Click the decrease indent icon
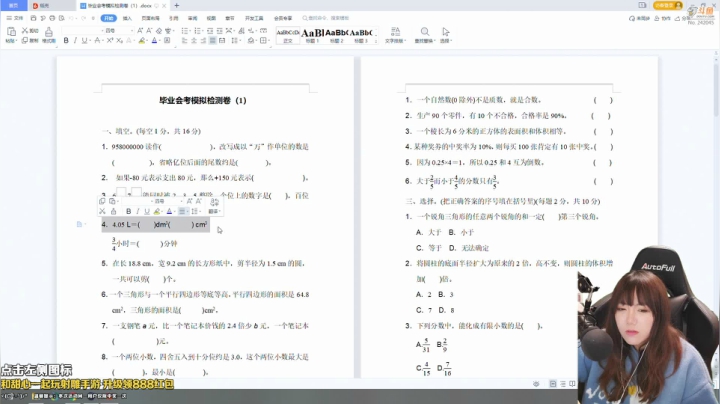 (210, 31)
